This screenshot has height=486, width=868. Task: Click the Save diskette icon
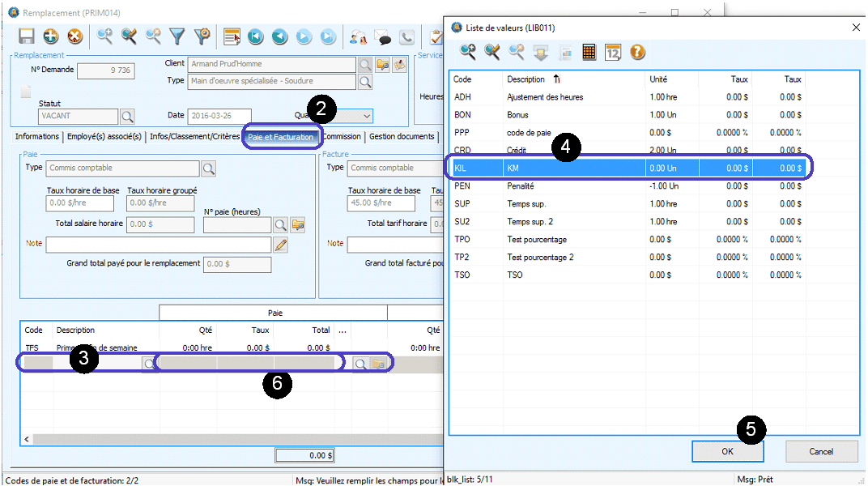coord(27,36)
